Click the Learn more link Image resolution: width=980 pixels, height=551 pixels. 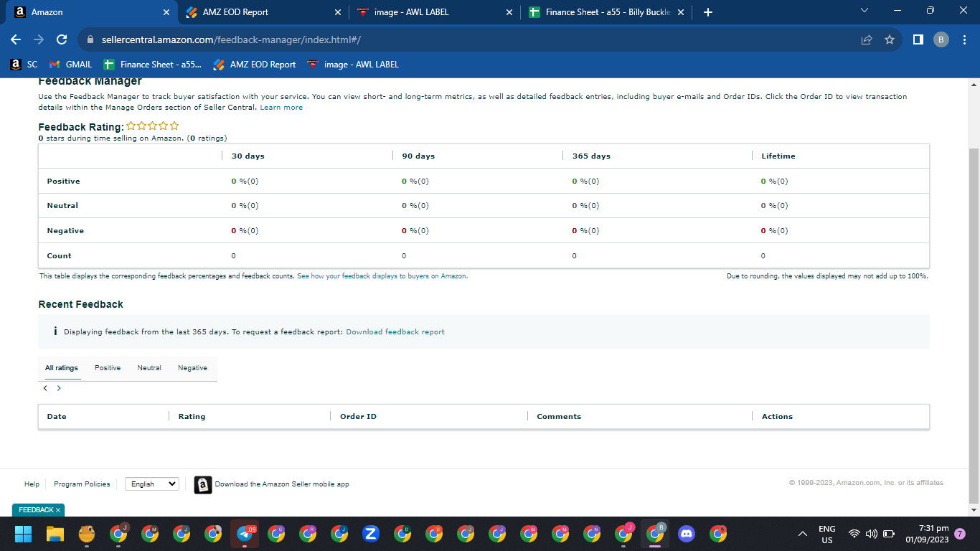pyautogui.click(x=281, y=108)
